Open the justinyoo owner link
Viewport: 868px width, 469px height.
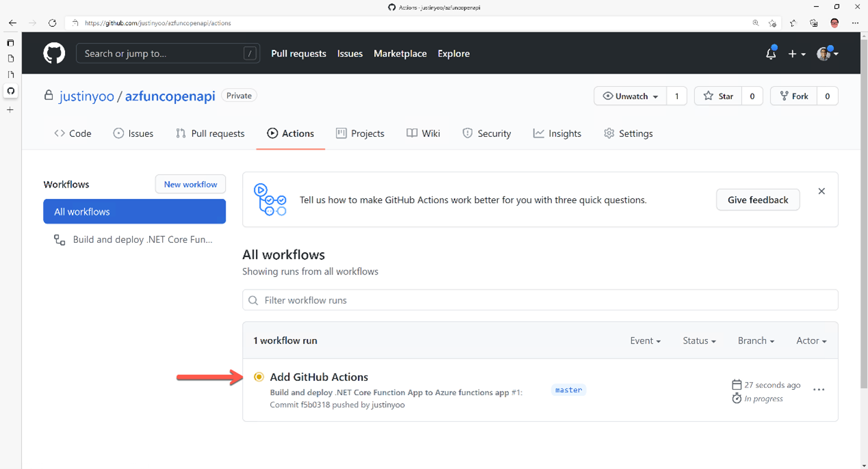click(x=87, y=96)
